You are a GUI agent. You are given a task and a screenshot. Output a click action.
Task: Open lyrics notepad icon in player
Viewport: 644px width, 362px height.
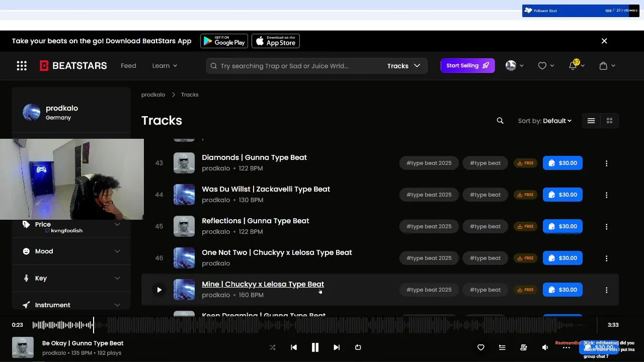coord(524,347)
